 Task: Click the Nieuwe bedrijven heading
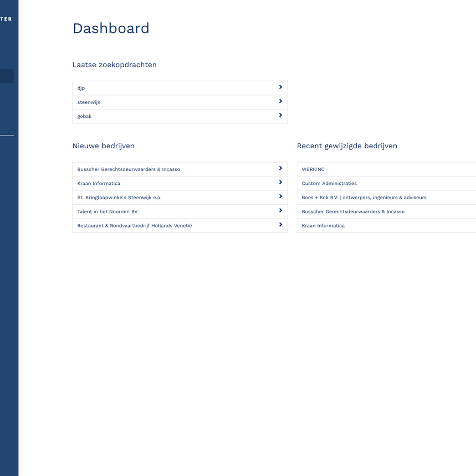click(104, 146)
